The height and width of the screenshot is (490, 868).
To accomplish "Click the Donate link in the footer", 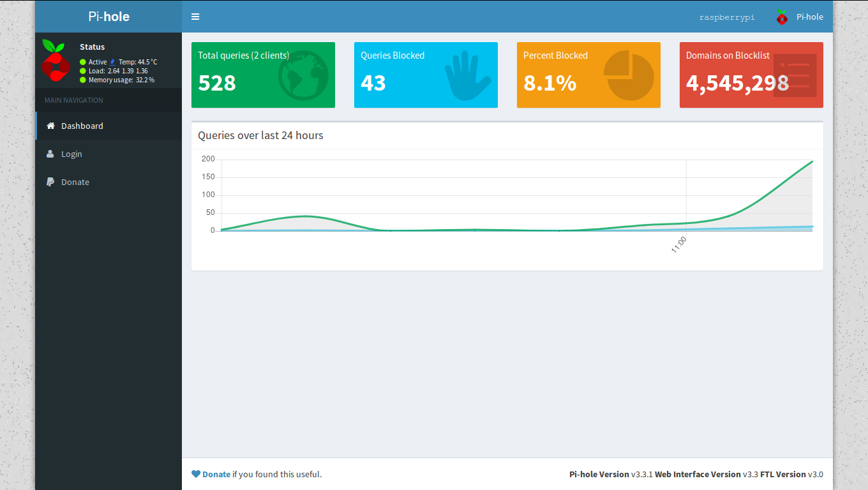I will 216,474.
